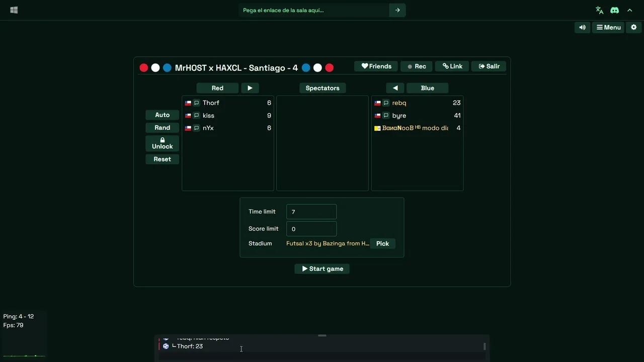Click chat icon next to nYx
Viewport: 644px width, 362px height.
click(197, 128)
